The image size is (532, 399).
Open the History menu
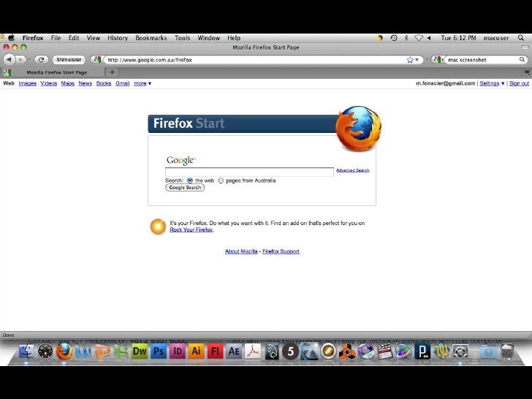pos(118,38)
